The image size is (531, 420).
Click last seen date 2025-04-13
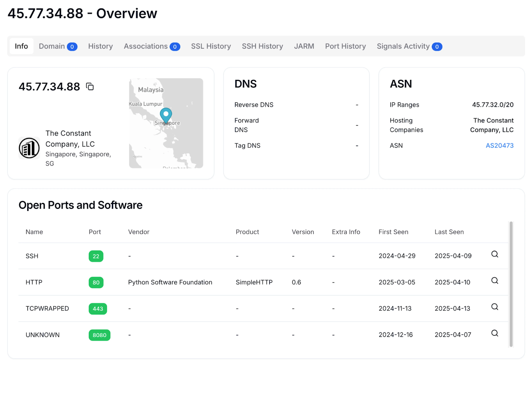[x=452, y=308]
